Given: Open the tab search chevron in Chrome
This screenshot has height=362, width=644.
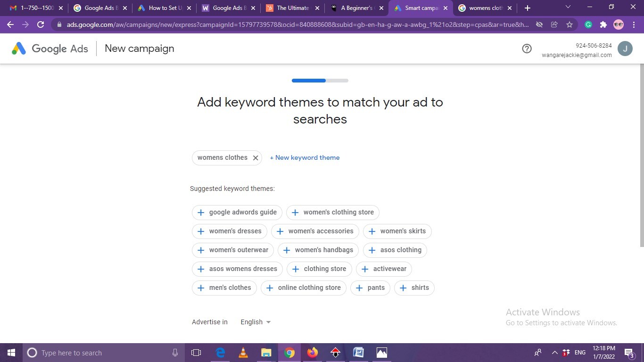Looking at the screenshot, I should click(568, 8).
